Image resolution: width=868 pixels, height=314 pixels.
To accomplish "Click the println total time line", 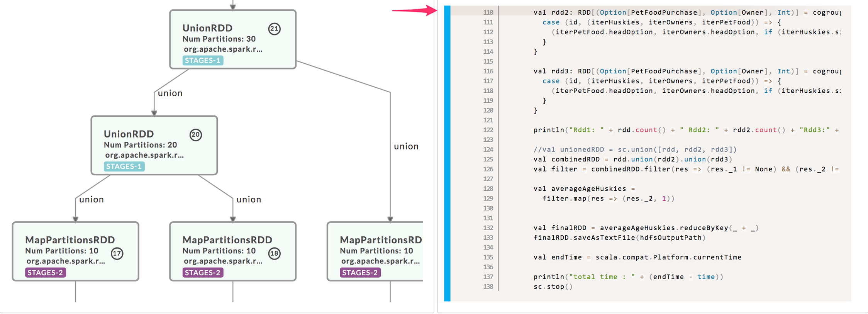I will click(628, 277).
